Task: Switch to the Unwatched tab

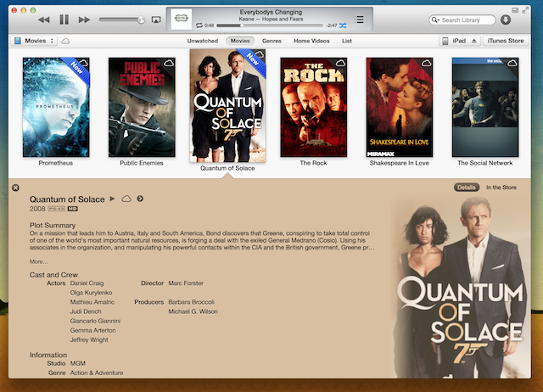Action: tap(203, 41)
